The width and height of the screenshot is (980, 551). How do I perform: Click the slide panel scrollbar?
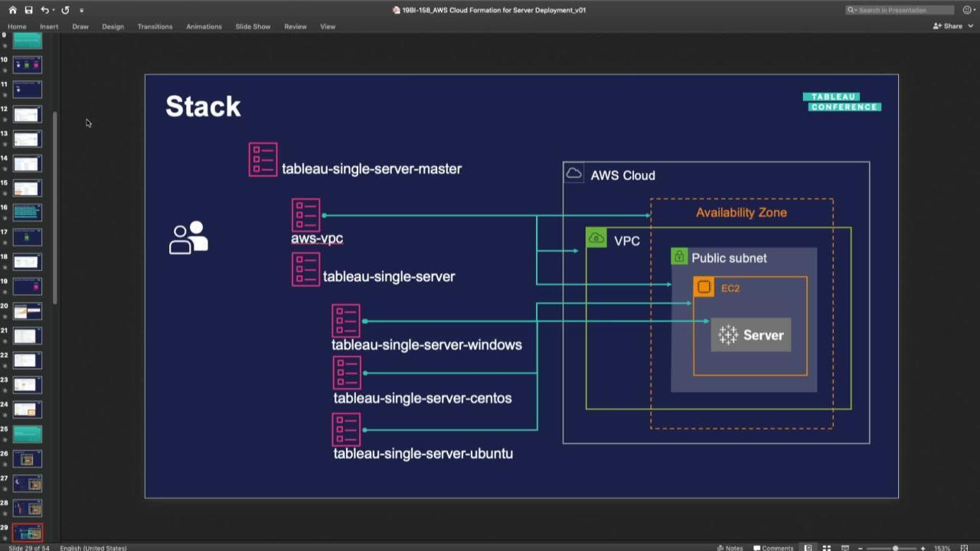coord(55,207)
